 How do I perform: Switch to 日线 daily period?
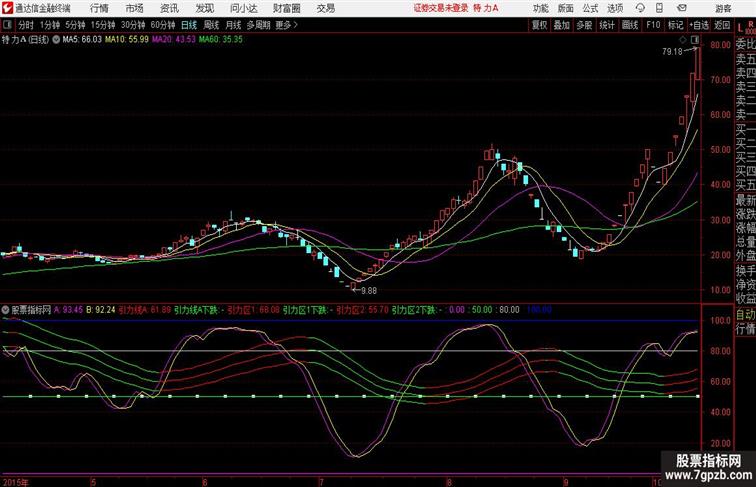(189, 25)
